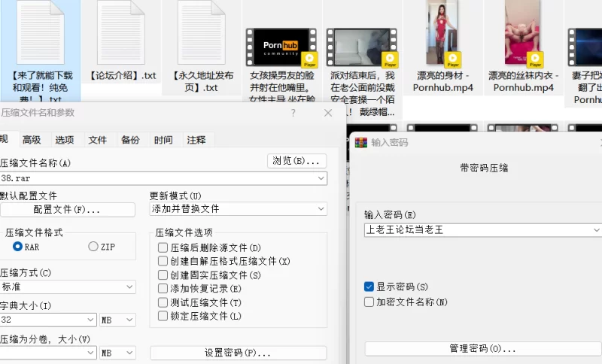602x364 pixels.
Task: Expand the password history dropdown arrow
Action: pos(596,229)
